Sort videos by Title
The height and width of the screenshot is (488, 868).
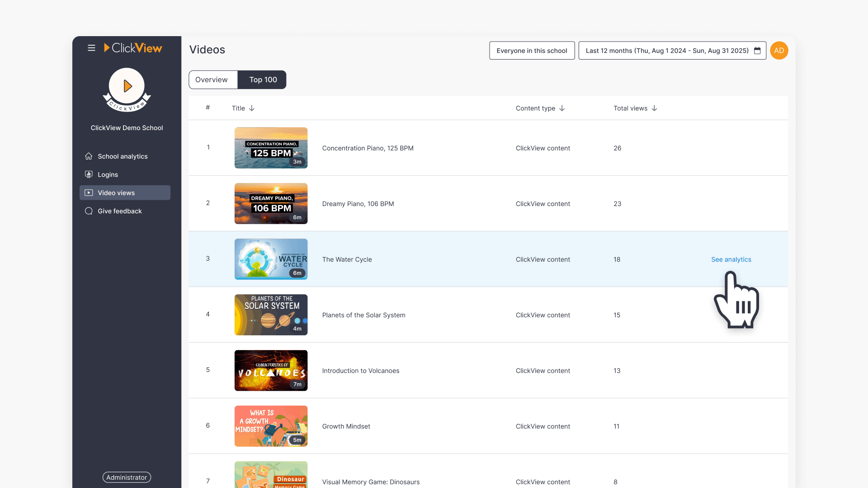(x=243, y=108)
